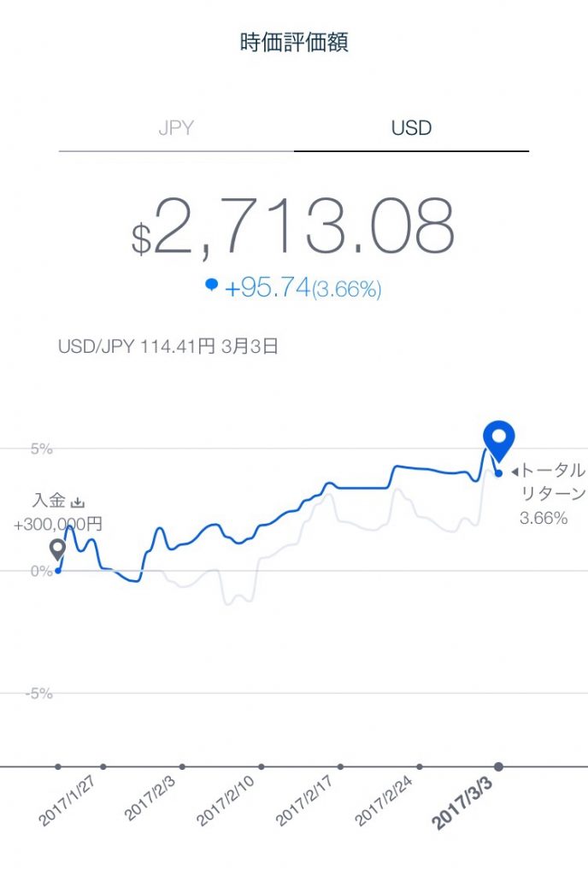This screenshot has height=875, width=588.
Task: Click the arrow next to トータルリターン
Action: 516,470
